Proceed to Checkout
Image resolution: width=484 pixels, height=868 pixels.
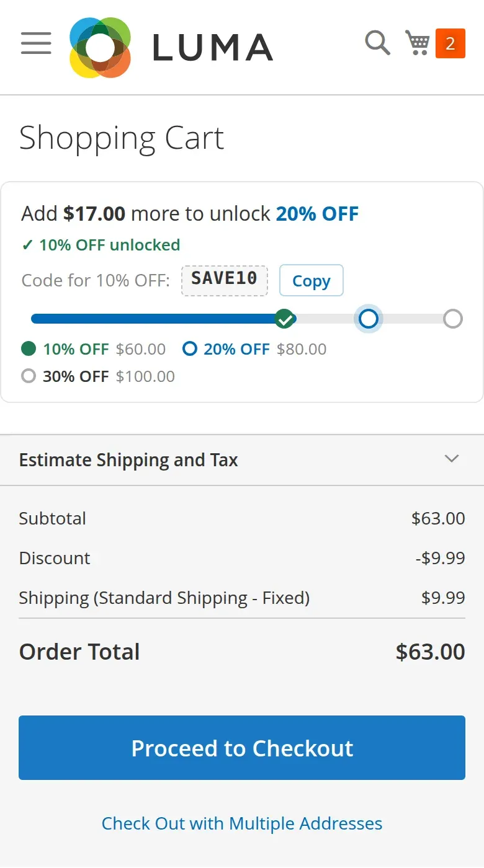tap(242, 748)
